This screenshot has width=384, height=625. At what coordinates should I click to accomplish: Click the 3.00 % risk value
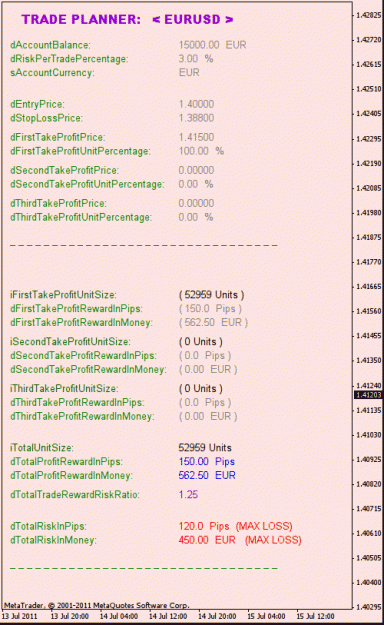[x=196, y=59]
